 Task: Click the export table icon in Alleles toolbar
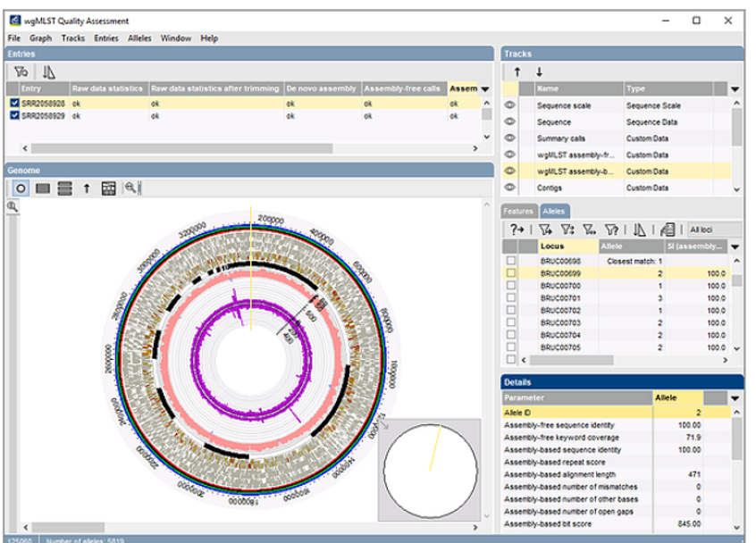coord(668,230)
